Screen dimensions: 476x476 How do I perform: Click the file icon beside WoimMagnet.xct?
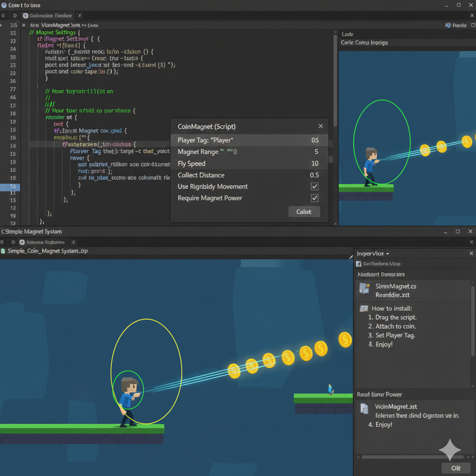pos(364,408)
